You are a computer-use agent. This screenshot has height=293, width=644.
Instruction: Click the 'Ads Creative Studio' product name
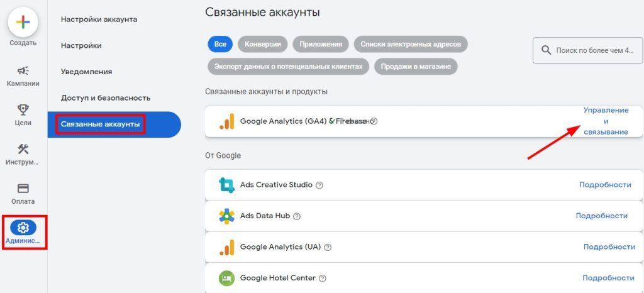tap(277, 185)
